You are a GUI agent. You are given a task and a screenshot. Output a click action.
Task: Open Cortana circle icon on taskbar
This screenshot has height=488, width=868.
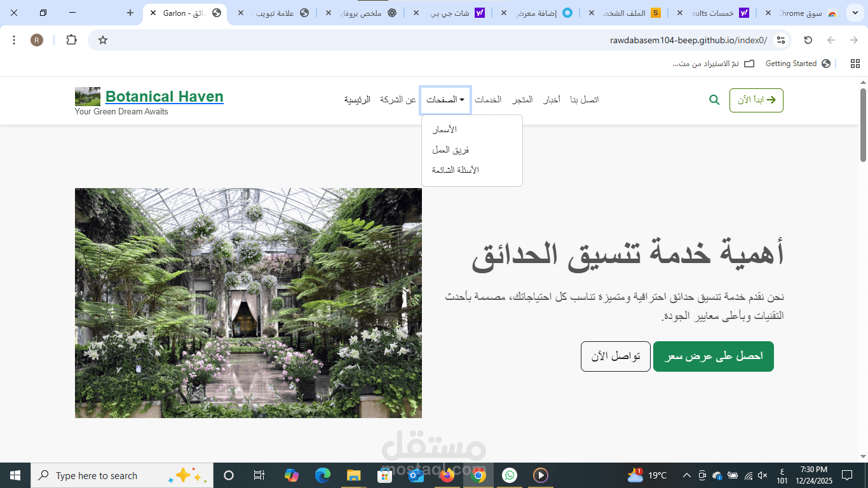[x=229, y=475]
